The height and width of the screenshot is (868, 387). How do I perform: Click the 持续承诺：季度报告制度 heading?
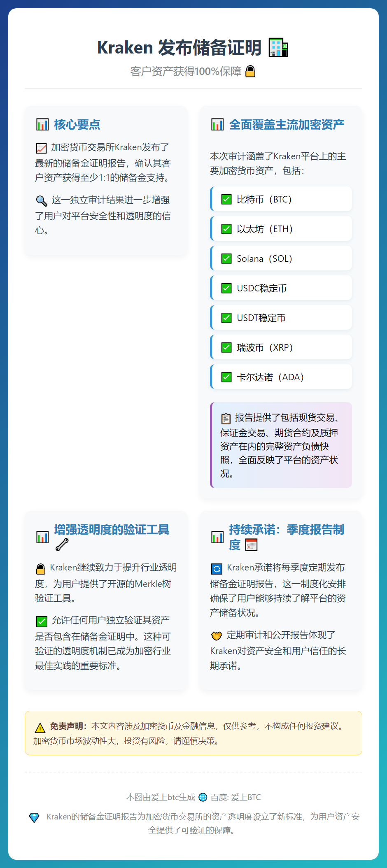287,537
